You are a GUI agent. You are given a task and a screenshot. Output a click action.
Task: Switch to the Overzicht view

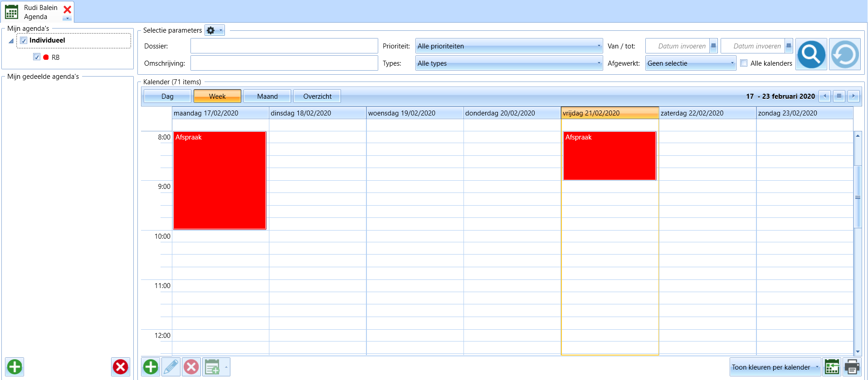pos(317,96)
